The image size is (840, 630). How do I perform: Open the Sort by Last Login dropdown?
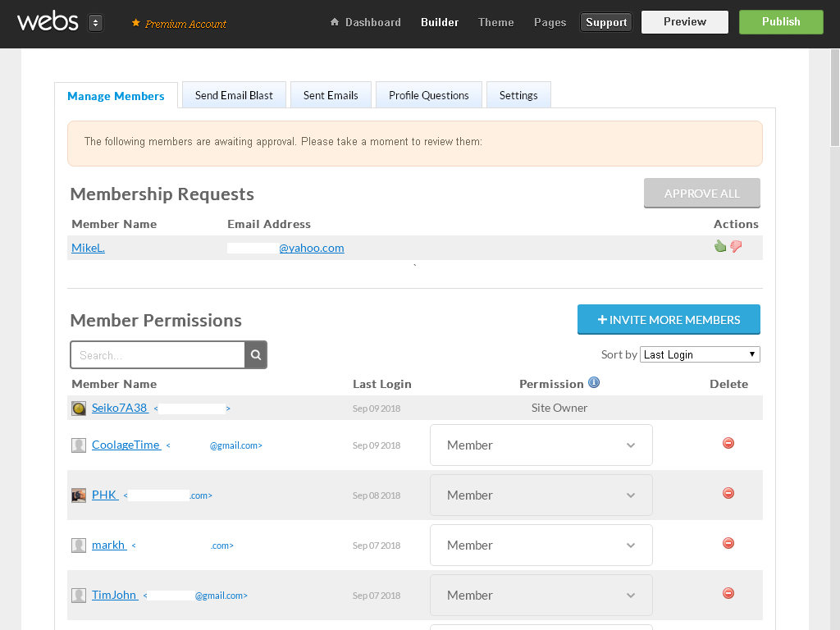click(699, 354)
